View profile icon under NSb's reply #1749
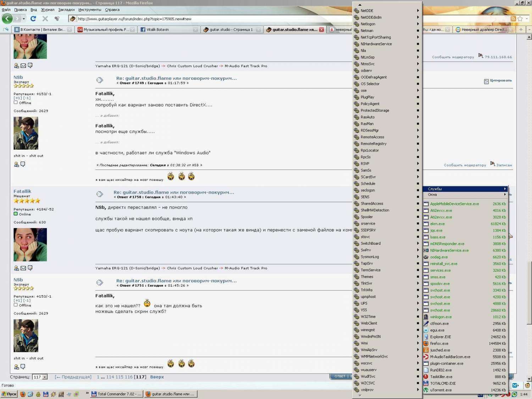Viewport: 532px width, 399px height. 16,164
